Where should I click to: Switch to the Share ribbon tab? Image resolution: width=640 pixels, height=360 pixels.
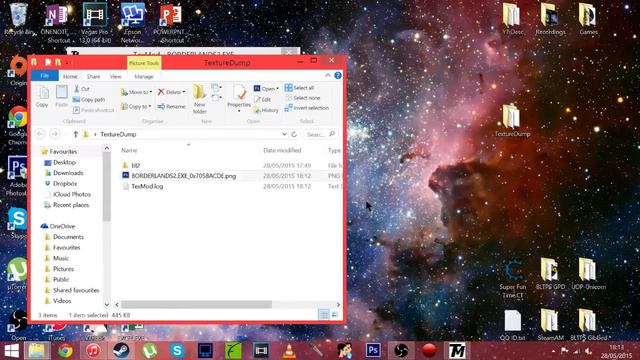(93, 76)
